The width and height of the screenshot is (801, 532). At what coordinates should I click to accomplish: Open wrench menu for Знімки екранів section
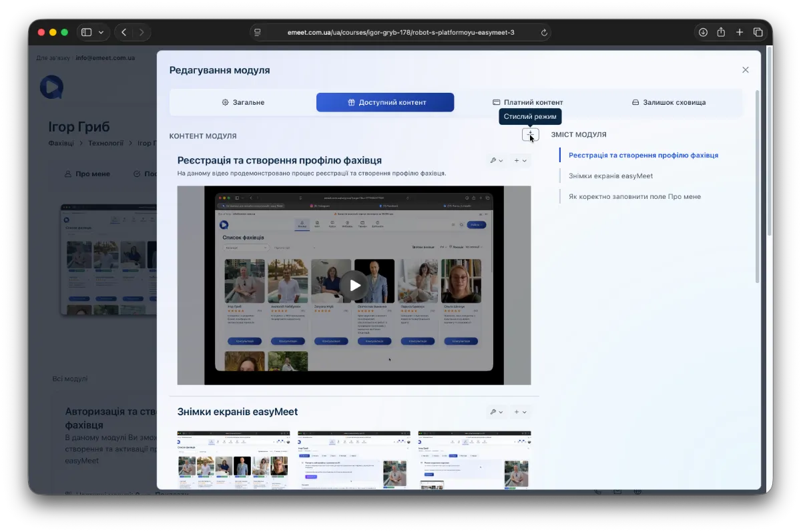pyautogui.click(x=497, y=412)
